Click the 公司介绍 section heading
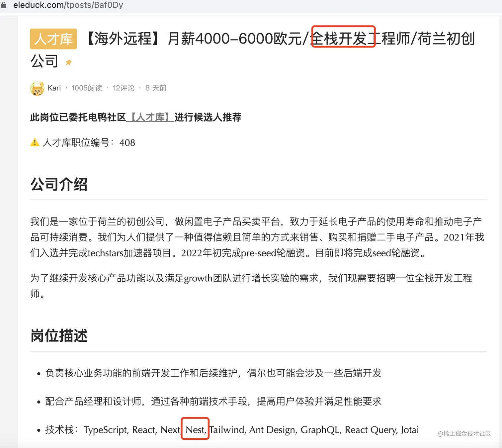 tap(59, 184)
